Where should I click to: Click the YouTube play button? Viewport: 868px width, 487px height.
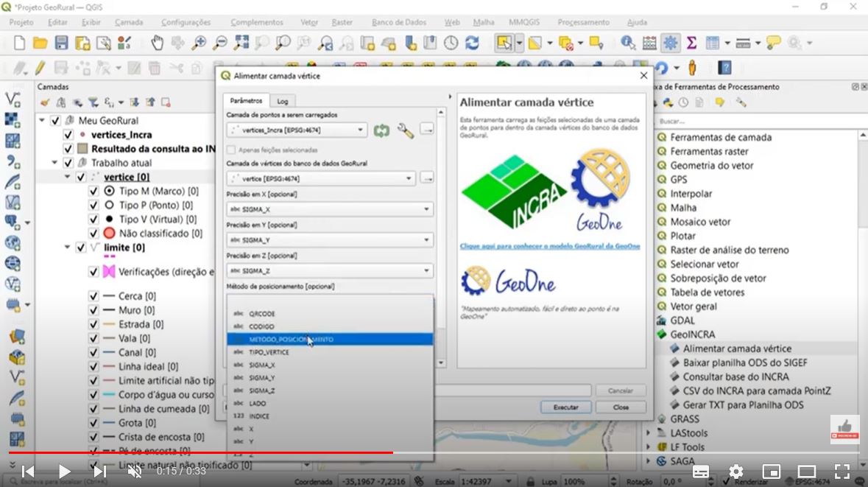tap(64, 472)
